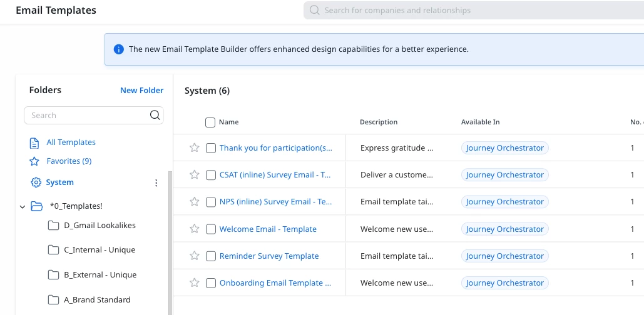This screenshot has width=644, height=315.
Task: Open System folder three-dot options menu
Action: pos(156,182)
